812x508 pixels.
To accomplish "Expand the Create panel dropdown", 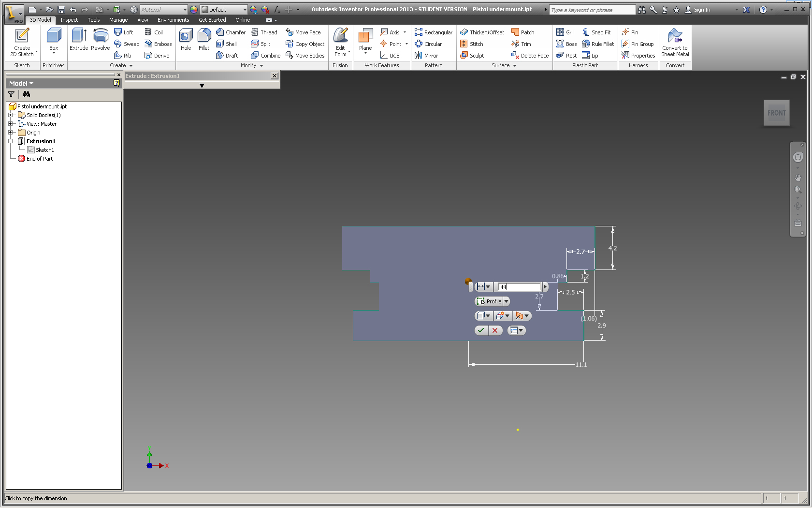I will pyautogui.click(x=130, y=65).
